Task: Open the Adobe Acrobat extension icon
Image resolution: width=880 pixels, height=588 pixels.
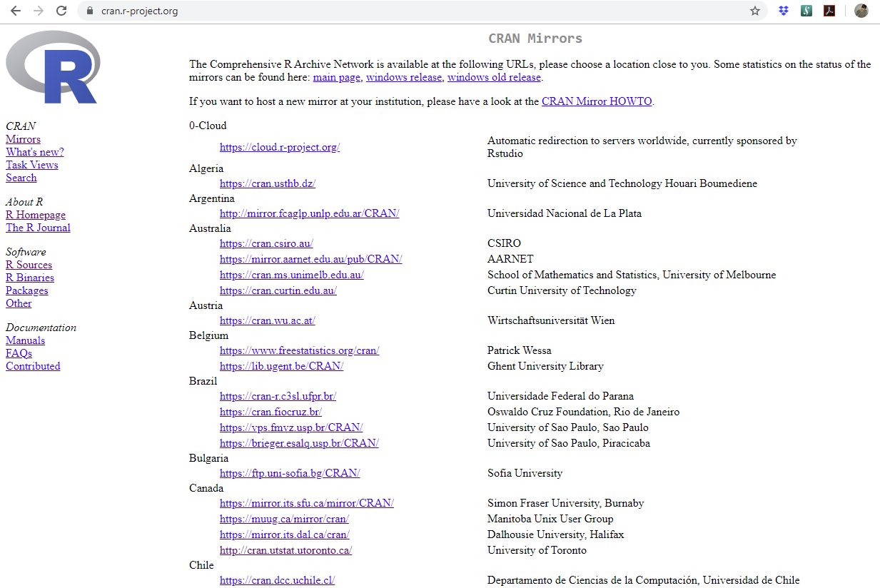Action: (829, 11)
